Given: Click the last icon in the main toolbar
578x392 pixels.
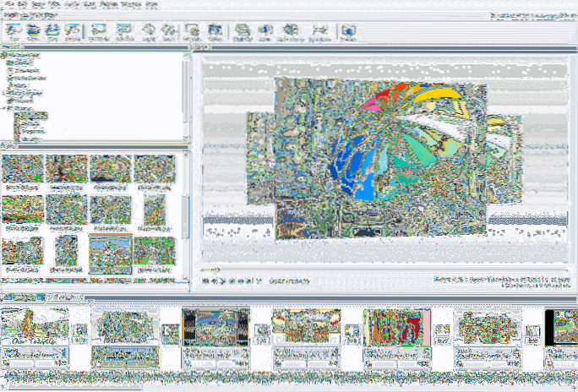Looking at the screenshot, I should 347,33.
